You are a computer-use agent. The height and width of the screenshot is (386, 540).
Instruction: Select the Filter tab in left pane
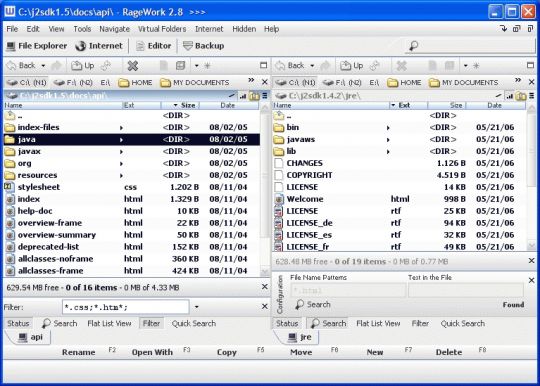point(151,323)
